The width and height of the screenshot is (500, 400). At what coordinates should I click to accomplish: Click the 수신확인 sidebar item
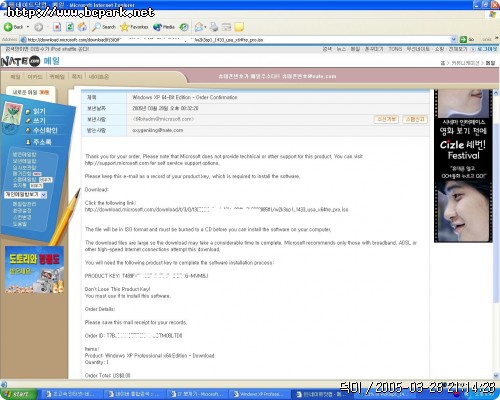tap(45, 130)
